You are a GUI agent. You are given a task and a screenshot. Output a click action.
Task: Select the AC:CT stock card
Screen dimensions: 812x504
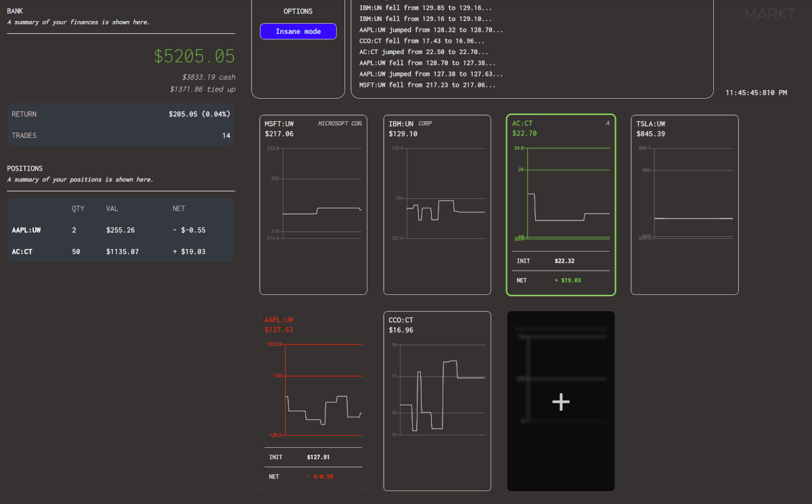tap(561, 205)
